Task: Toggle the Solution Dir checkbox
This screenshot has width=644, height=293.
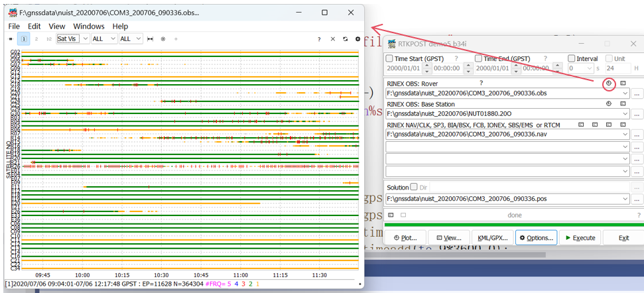Action: pyautogui.click(x=414, y=187)
